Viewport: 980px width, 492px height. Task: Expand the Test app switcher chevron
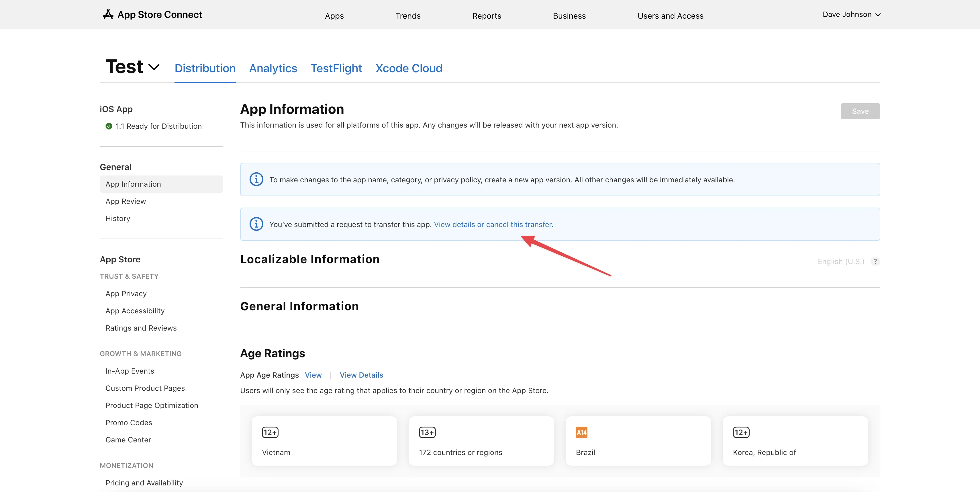click(154, 67)
